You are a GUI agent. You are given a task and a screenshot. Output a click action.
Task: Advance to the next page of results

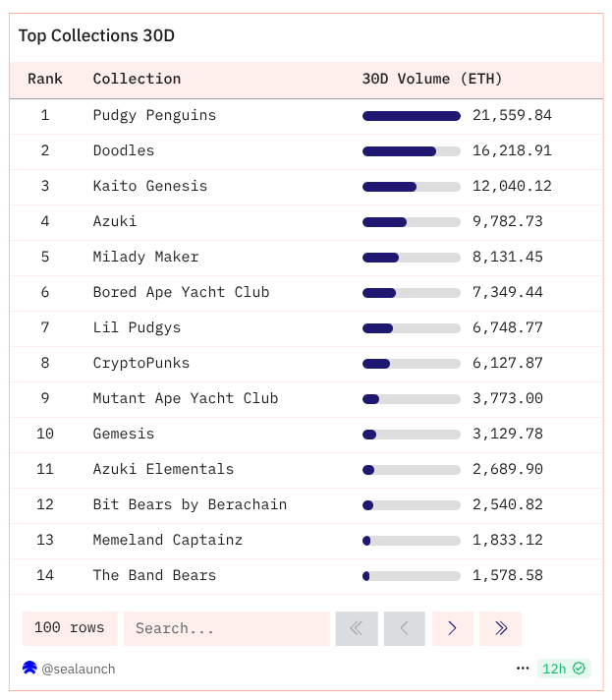click(x=452, y=628)
